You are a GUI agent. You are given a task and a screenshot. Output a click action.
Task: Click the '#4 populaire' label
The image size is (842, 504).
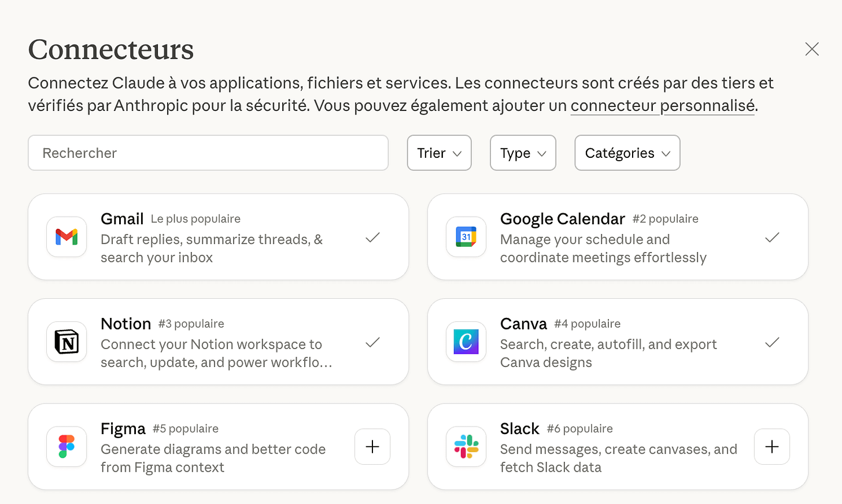point(588,324)
